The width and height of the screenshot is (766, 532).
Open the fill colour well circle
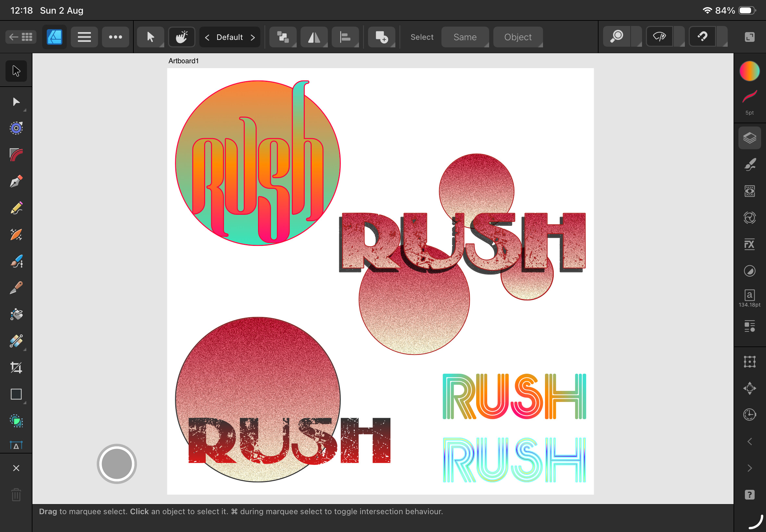749,71
